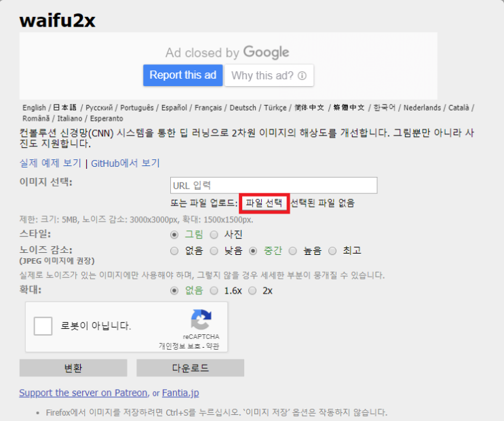Image resolution: width=504 pixels, height=421 pixels.
Task: Select the 그림 style radio button
Action: click(x=174, y=235)
